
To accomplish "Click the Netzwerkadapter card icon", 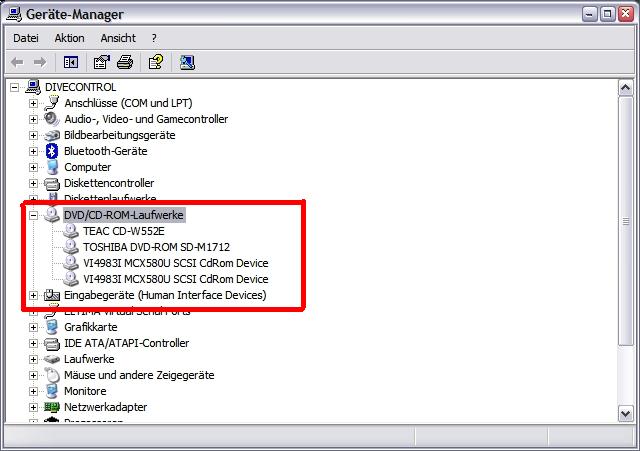I will click(x=52, y=407).
